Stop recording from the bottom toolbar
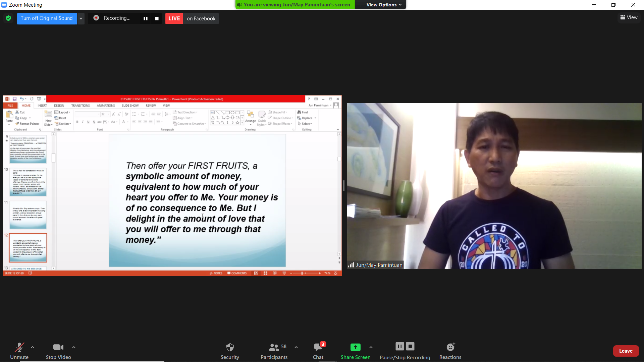 tap(410, 346)
